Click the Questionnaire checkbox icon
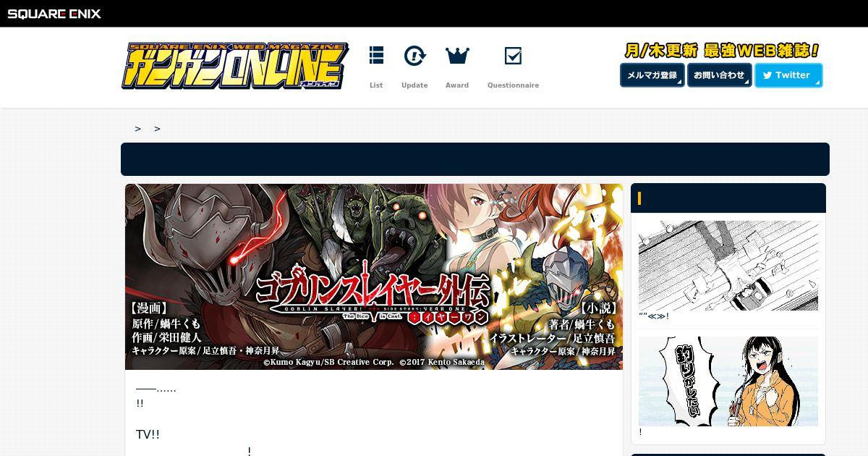Viewport: 868px width, 456px height. pyautogui.click(x=513, y=56)
